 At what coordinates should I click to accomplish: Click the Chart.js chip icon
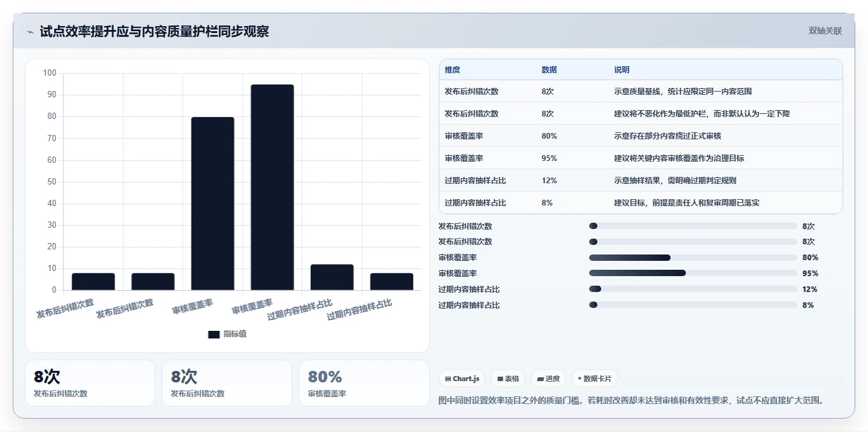click(x=448, y=379)
